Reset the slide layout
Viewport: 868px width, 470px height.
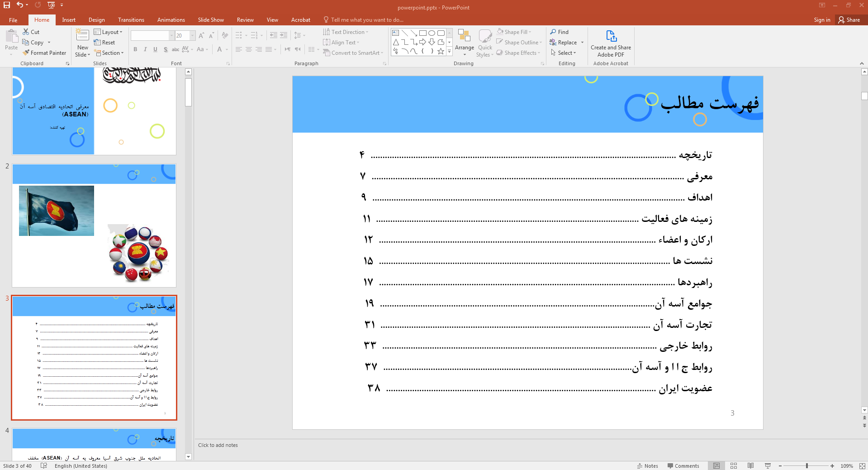(x=104, y=42)
